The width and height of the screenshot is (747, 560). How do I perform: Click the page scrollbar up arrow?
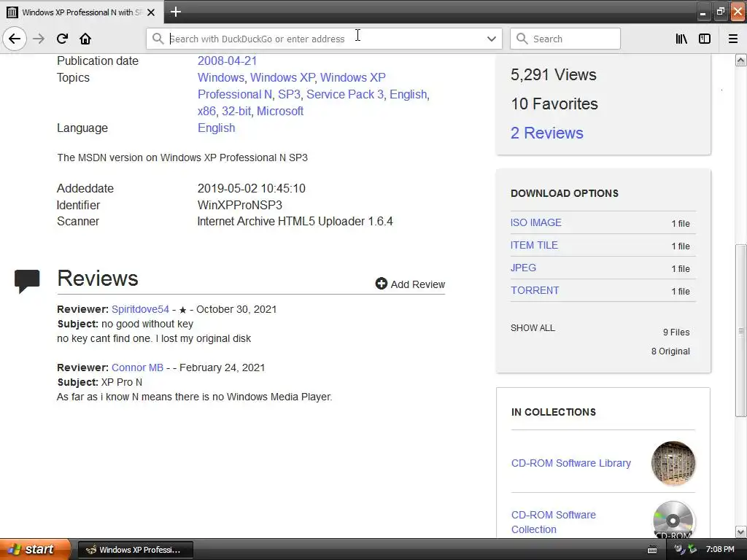[741, 60]
